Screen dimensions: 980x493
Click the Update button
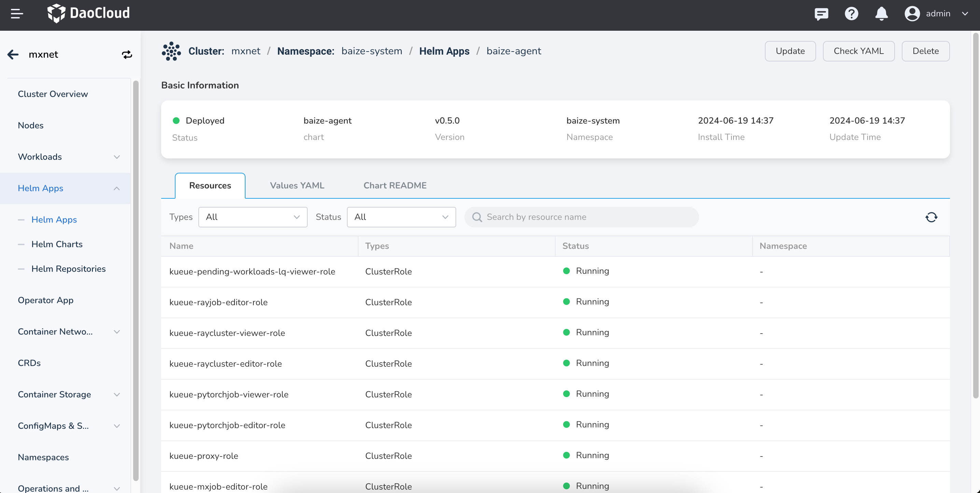(x=790, y=51)
